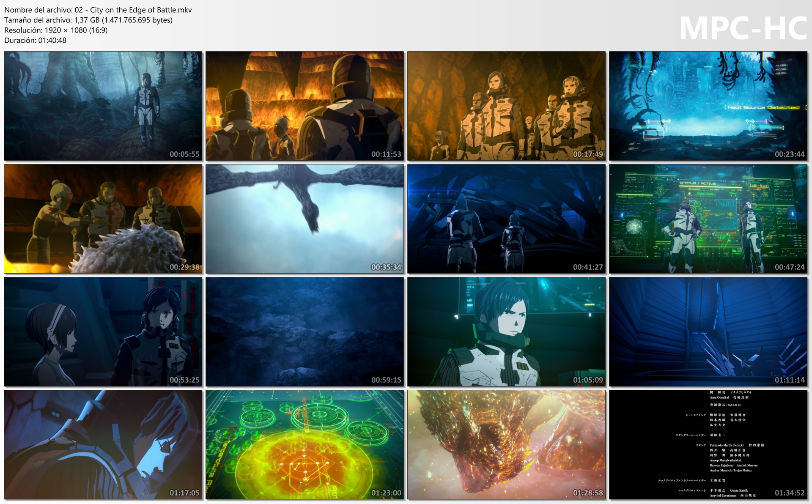Select the dark rocky thumbnail at 00:59:15
The height and width of the screenshot is (504, 812).
pos(305,332)
